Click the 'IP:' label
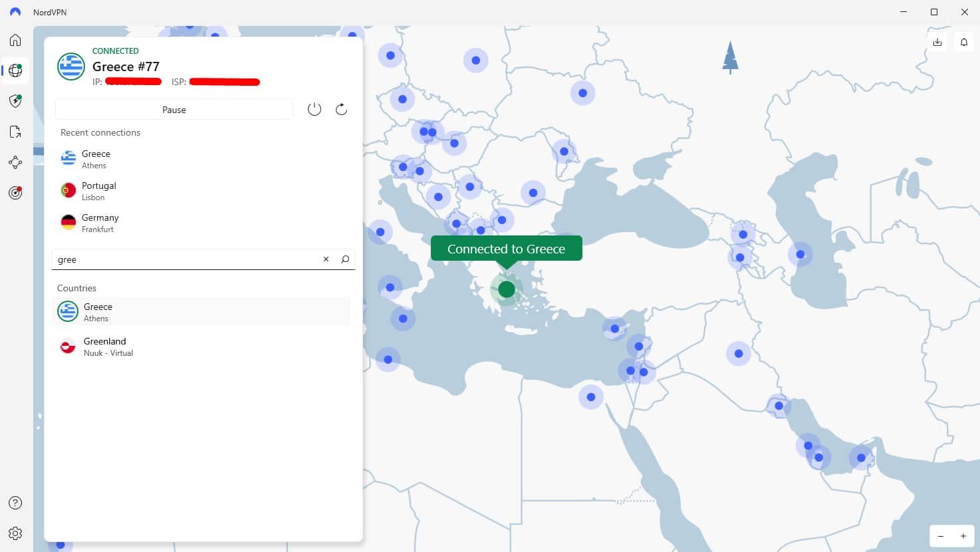The image size is (980, 552). pos(97,82)
